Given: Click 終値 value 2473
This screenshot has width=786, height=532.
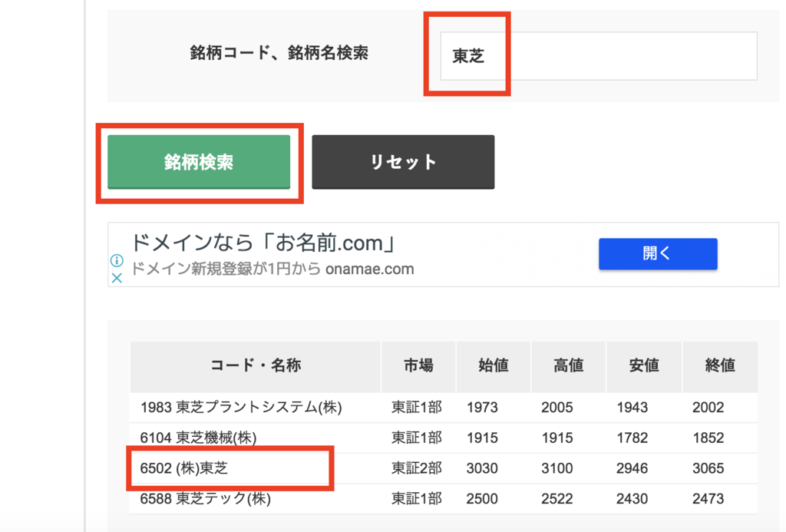Looking at the screenshot, I should click(708, 499).
